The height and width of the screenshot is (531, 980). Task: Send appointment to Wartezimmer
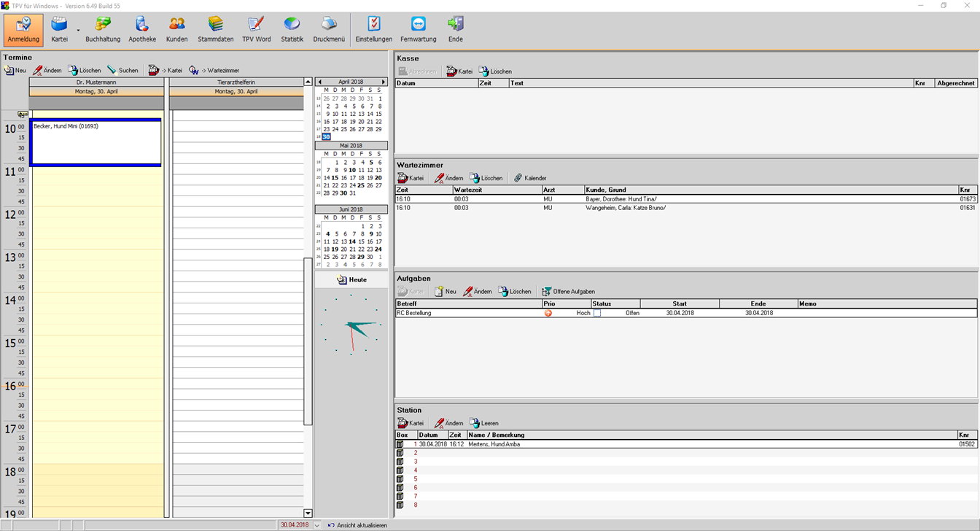coord(214,71)
